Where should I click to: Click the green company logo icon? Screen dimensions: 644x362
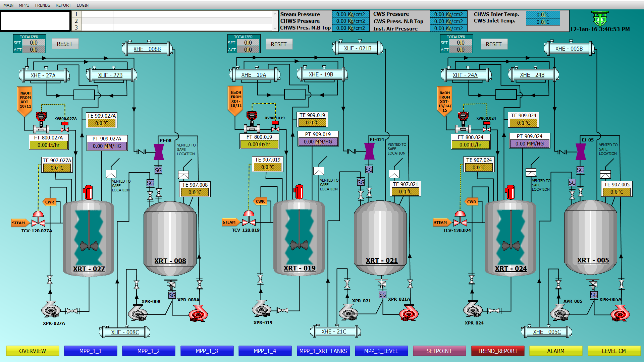599,19
